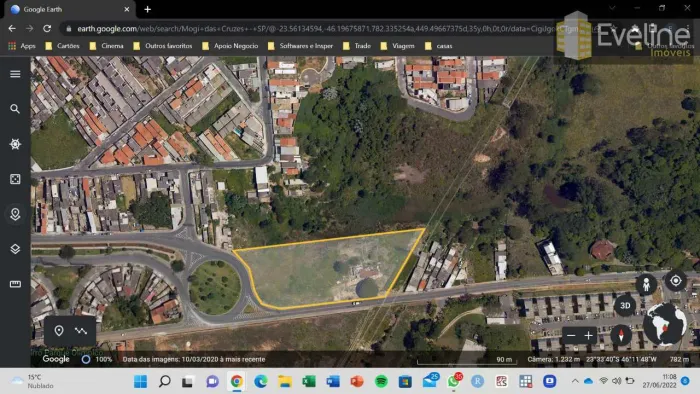Open the Cinema bookmark folder

pyautogui.click(x=106, y=46)
